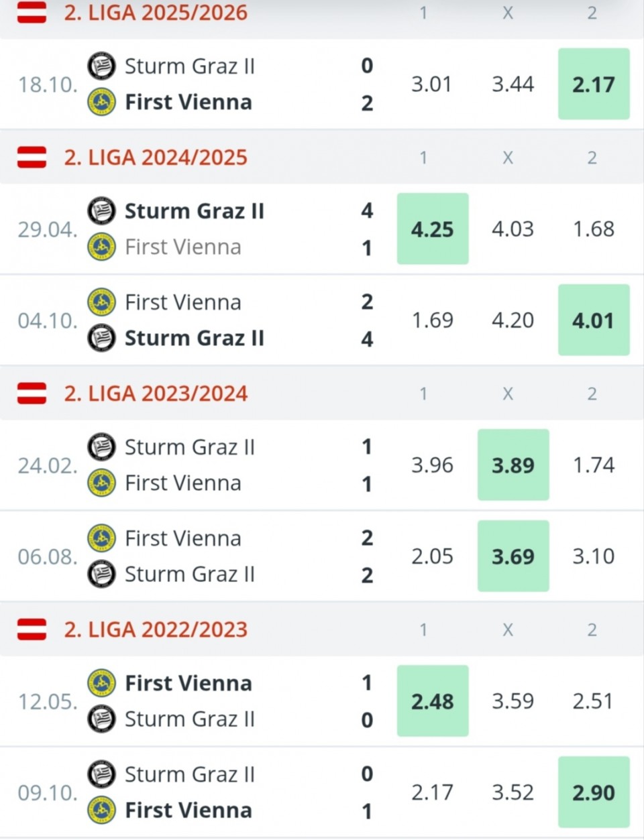Tap the highlighted 2.48 home odds
Image resolution: width=644 pixels, height=840 pixels.
pyautogui.click(x=433, y=701)
